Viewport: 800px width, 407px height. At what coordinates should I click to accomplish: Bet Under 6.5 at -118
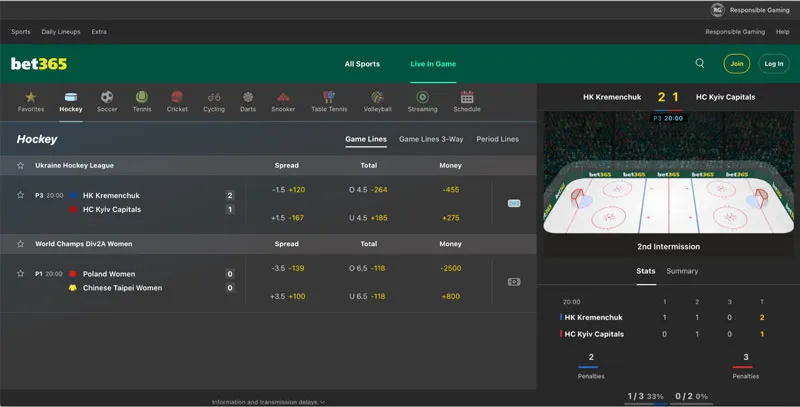coord(367,296)
